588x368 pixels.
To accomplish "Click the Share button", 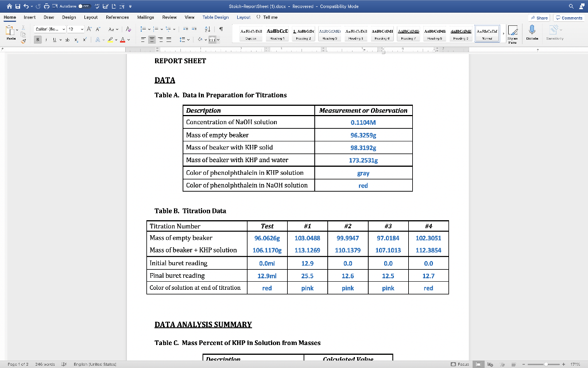I will coord(539,17).
